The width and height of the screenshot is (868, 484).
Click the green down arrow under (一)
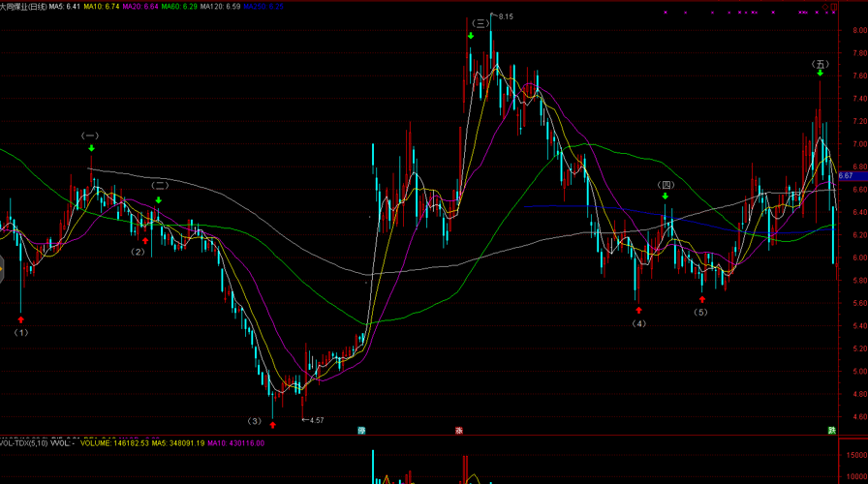click(91, 148)
